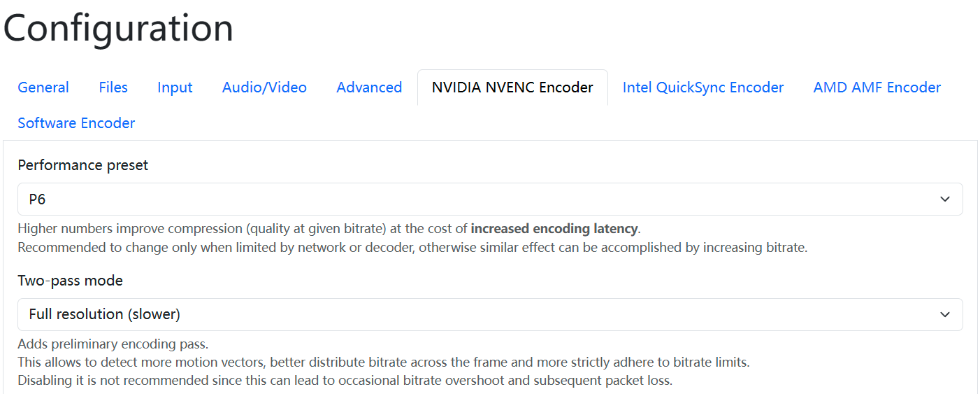Select the Audio/Video tab

[x=264, y=87]
